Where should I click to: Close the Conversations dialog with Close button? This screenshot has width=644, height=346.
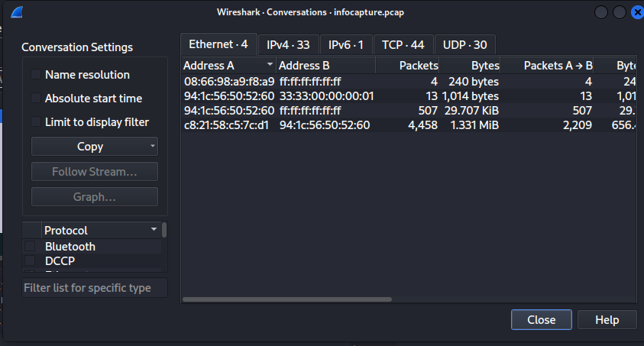point(542,320)
